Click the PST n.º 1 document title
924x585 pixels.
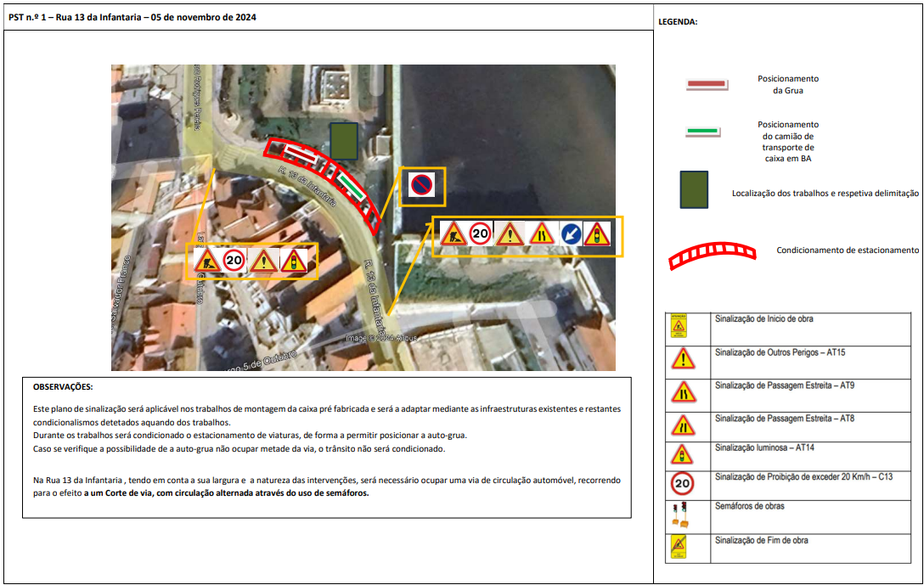pyautogui.click(x=132, y=17)
